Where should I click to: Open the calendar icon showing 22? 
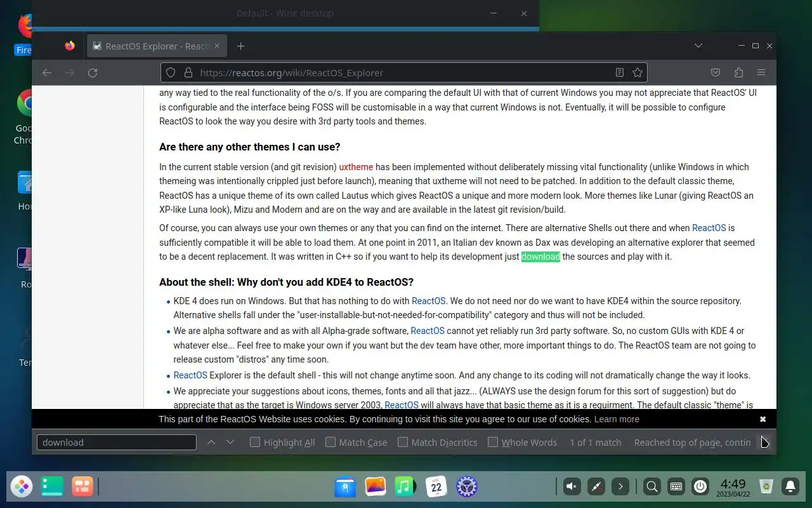click(x=436, y=487)
